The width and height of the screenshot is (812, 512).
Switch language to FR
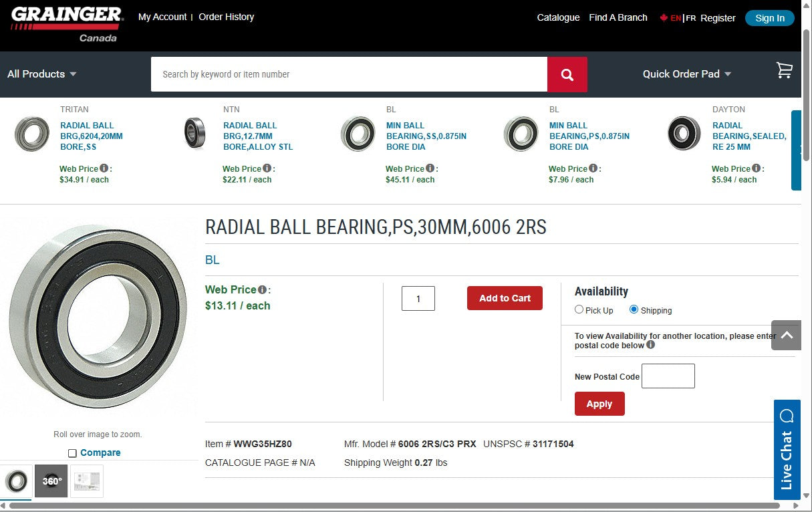click(x=690, y=18)
